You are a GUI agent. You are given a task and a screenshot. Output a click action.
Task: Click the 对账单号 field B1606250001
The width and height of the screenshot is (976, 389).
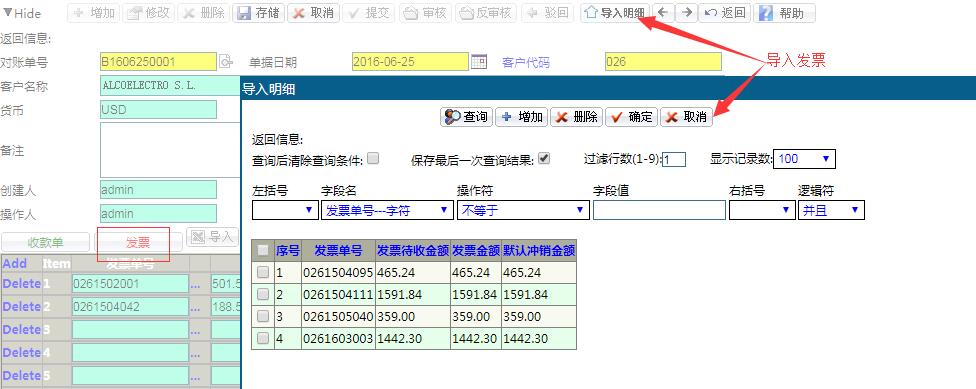[x=158, y=62]
